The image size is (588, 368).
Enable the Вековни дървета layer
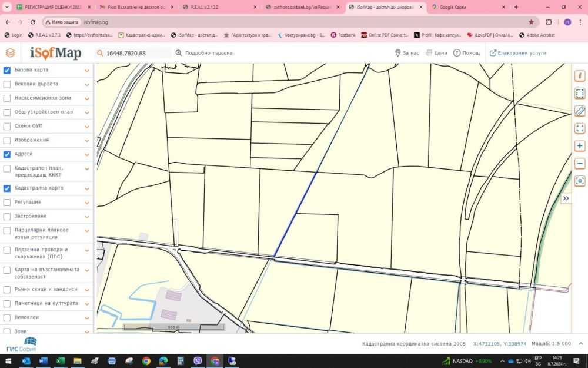(7, 84)
